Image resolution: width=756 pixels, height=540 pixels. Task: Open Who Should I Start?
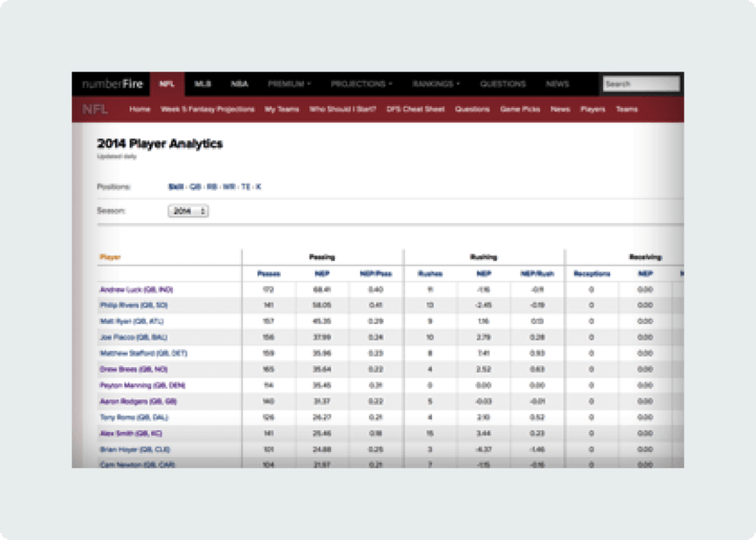tap(342, 110)
